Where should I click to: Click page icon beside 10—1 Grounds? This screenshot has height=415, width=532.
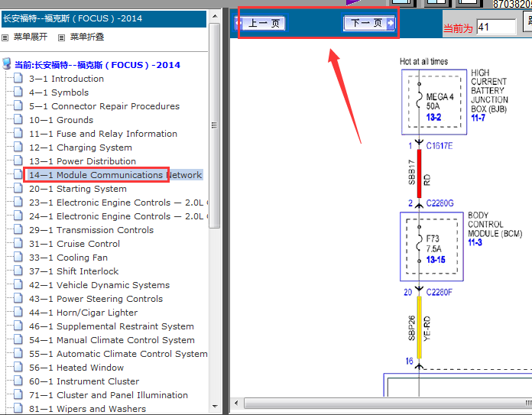click(18, 119)
